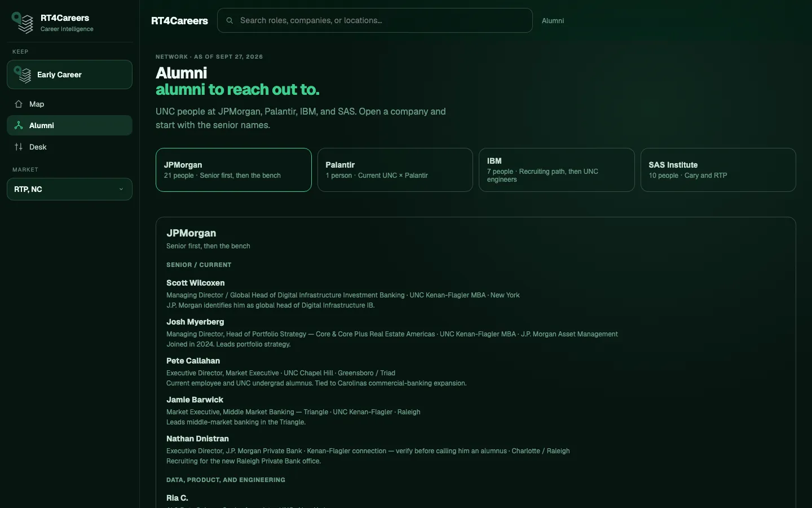This screenshot has height=508, width=812.
Task: Open the Desk page in sidebar
Action: tap(69, 147)
